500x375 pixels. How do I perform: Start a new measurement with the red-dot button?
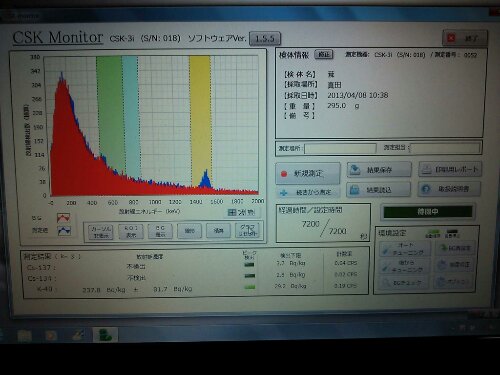point(308,173)
